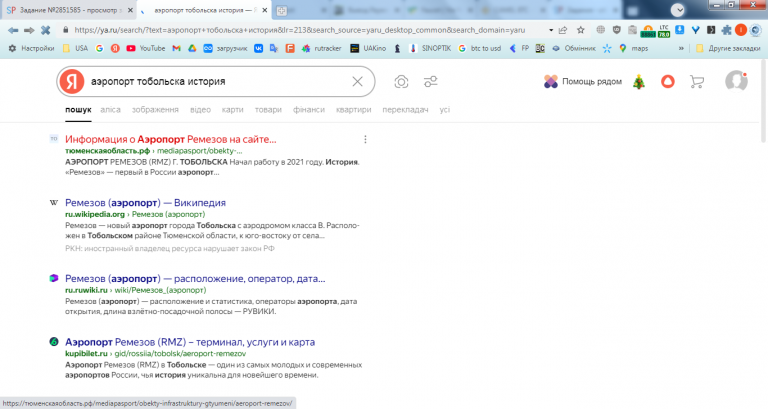Open the "Другие закладки" bookmarks folder
The height and width of the screenshot is (409, 768).
(x=728, y=48)
